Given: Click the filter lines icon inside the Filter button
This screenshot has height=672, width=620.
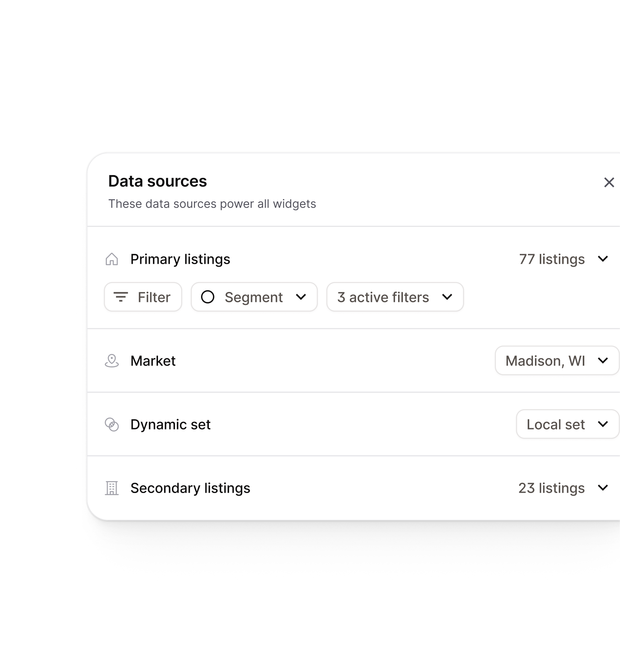Looking at the screenshot, I should pos(121,297).
